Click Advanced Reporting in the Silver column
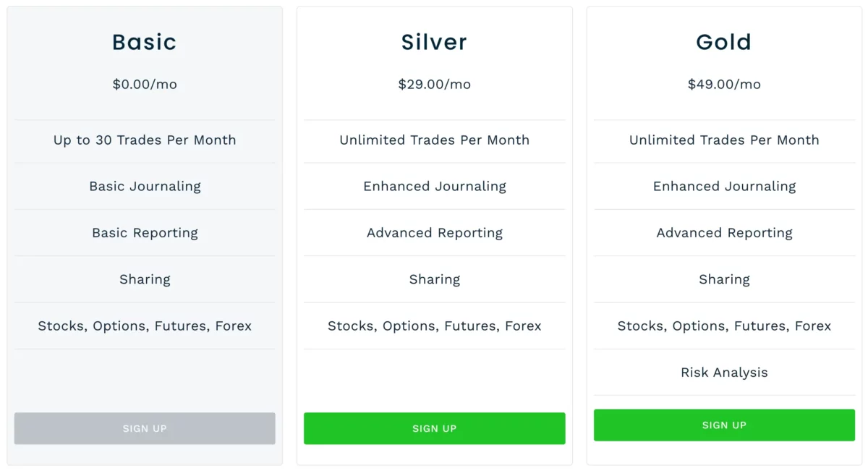 (434, 232)
